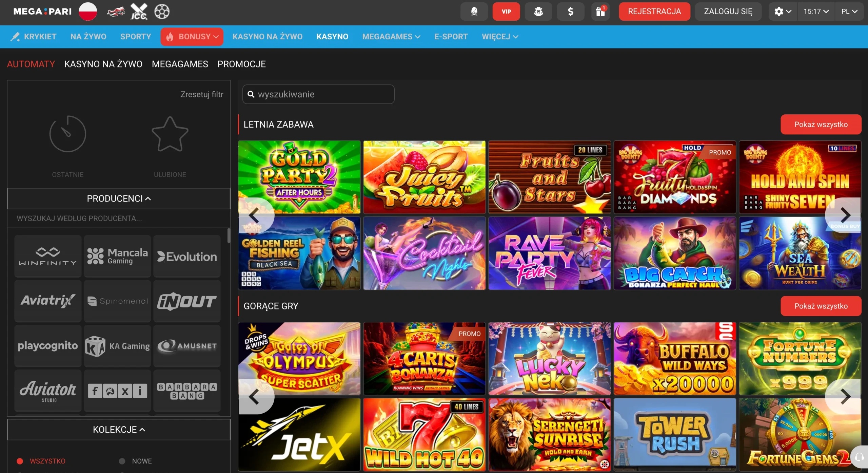Screen dimensions: 868x473
Task: Click the OSTATNIE clock icon
Action: point(68,134)
